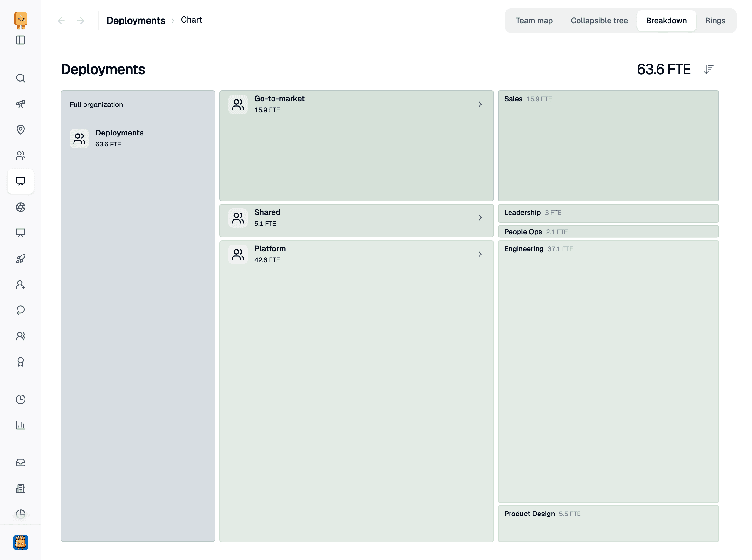Open the Leadership 3 FTE block
The width and height of the screenshot is (752, 560).
pos(608,213)
